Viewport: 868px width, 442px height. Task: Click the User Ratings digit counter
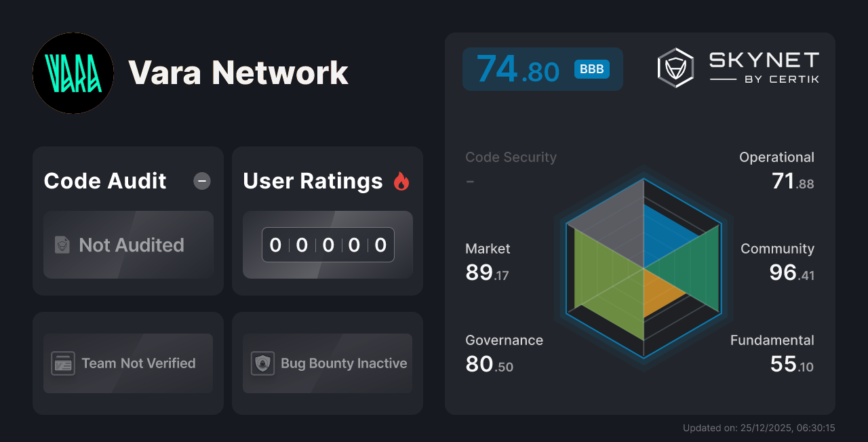pos(328,245)
